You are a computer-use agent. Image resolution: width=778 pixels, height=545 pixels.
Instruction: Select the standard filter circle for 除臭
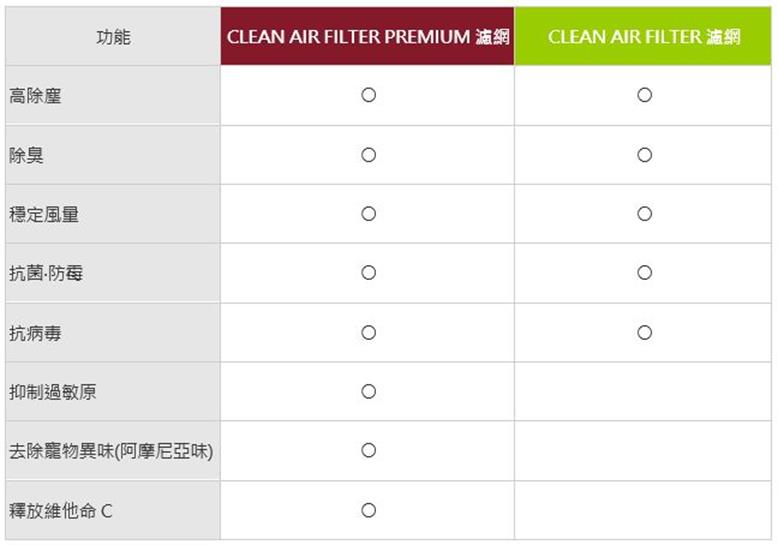(644, 155)
